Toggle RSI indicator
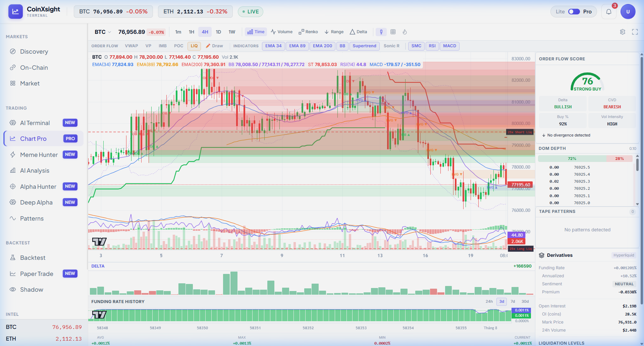The height and width of the screenshot is (346, 644). (x=432, y=46)
